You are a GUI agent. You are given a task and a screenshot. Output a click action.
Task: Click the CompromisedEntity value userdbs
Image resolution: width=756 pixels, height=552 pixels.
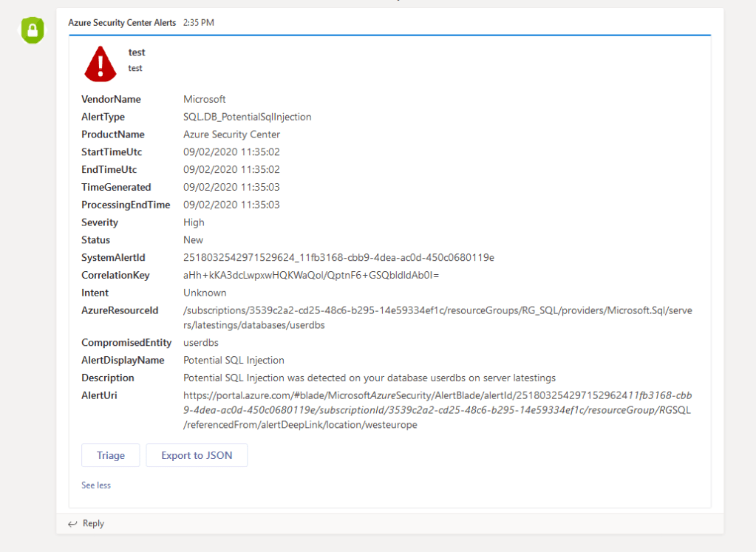pyautogui.click(x=201, y=343)
